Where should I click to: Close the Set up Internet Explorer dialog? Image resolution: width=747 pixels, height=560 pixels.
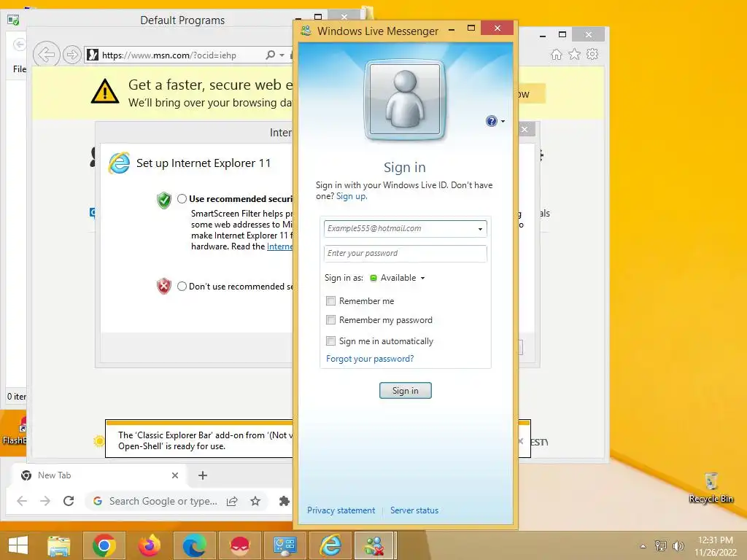[x=525, y=129]
